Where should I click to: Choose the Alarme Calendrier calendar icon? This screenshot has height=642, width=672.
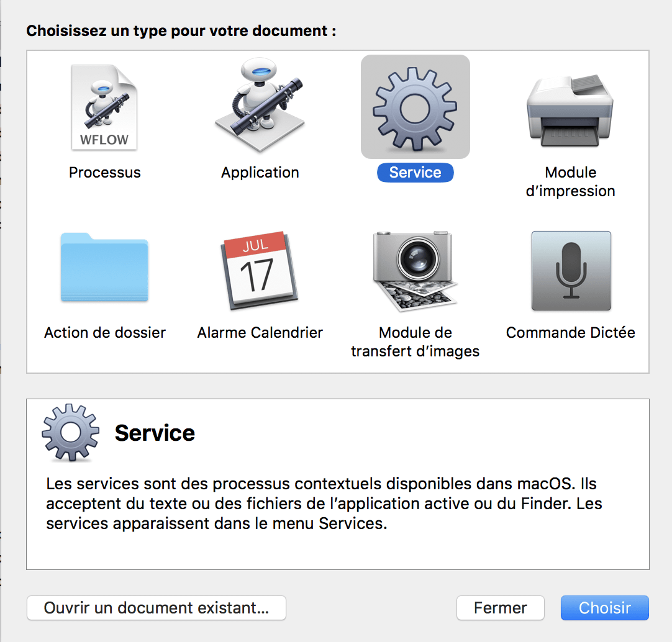[259, 270]
